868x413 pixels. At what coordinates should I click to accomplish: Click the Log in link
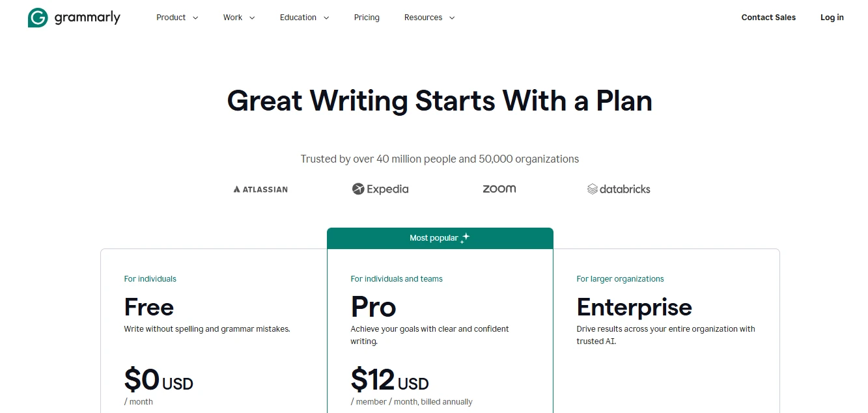tap(832, 18)
